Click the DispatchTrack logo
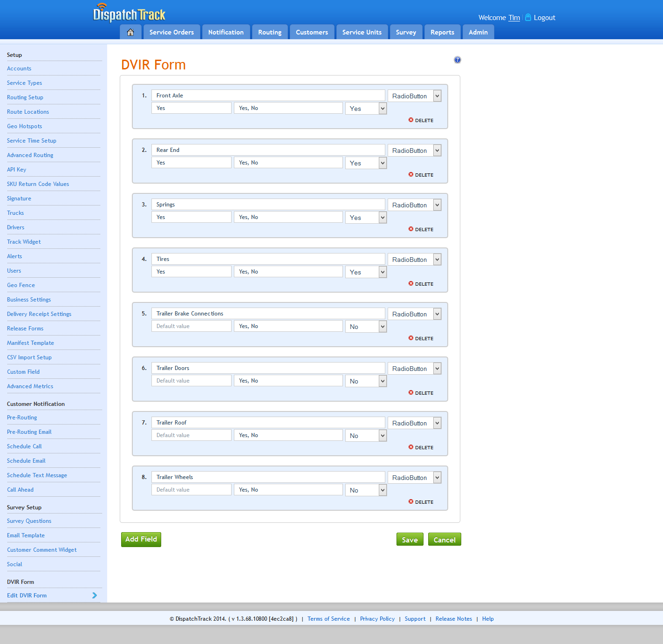663x644 pixels. pyautogui.click(x=129, y=14)
